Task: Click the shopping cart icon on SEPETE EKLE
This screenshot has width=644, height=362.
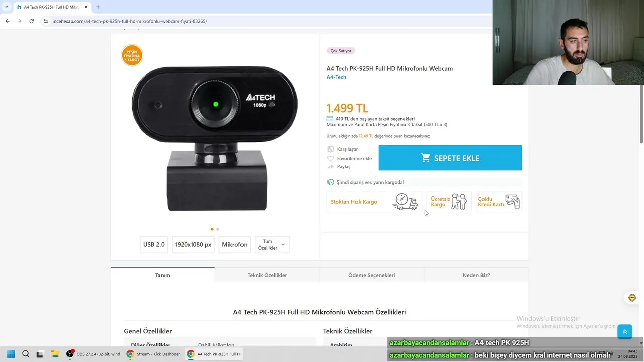Action: (x=426, y=158)
